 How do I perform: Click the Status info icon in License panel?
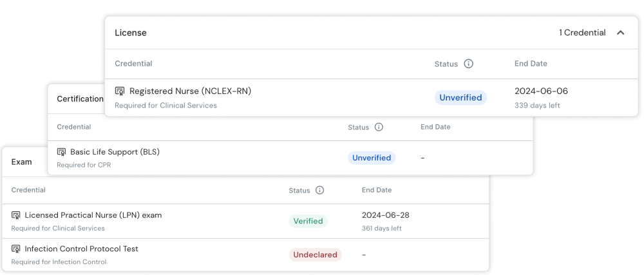[468, 64]
